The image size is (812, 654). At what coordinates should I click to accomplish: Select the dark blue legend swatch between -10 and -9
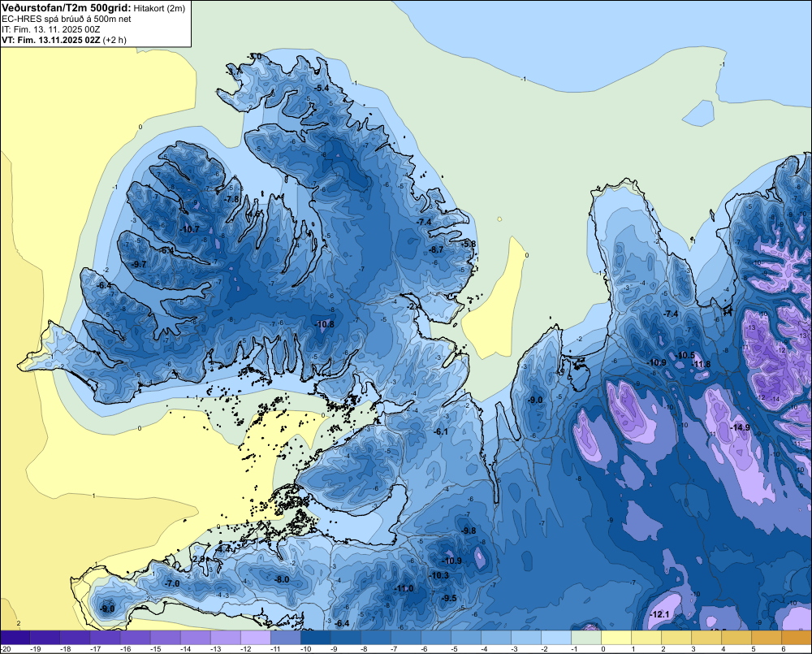[x=315, y=638]
